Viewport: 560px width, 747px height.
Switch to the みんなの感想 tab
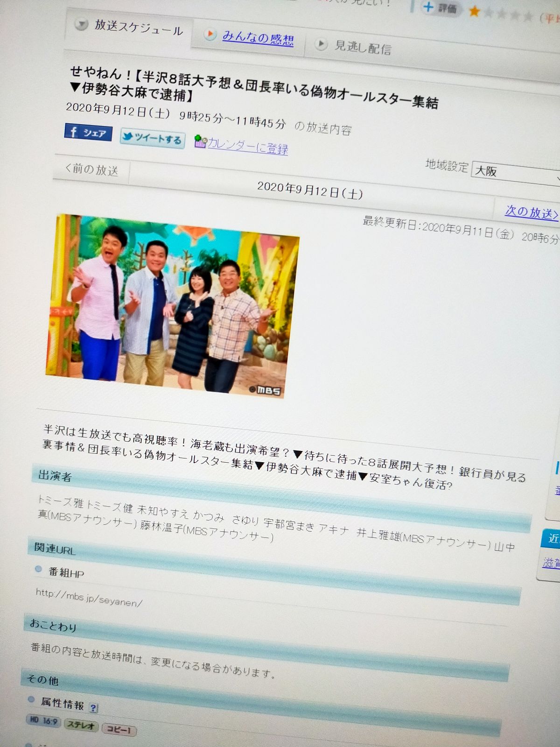[258, 38]
